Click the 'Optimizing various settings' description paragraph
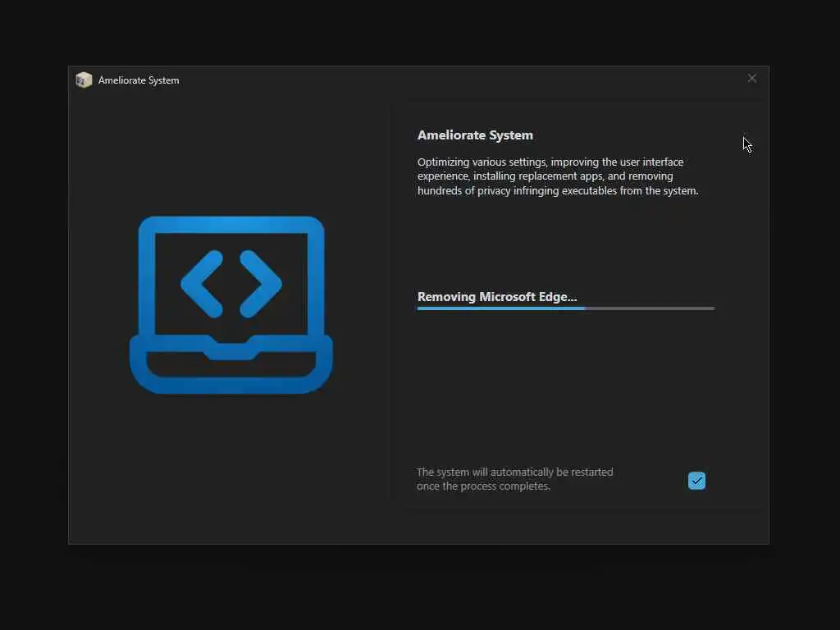This screenshot has width=840, height=630. click(x=558, y=176)
